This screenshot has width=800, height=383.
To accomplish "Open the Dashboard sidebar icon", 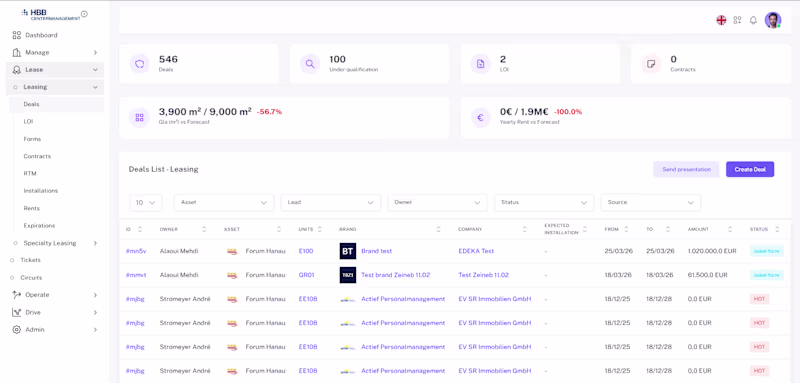I will click(16, 35).
